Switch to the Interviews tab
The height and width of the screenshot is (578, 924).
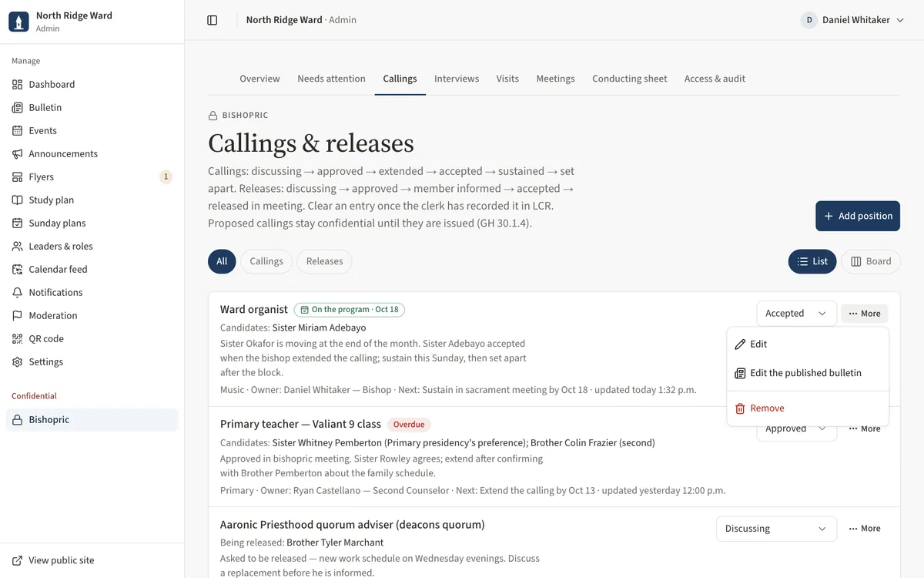(x=457, y=79)
